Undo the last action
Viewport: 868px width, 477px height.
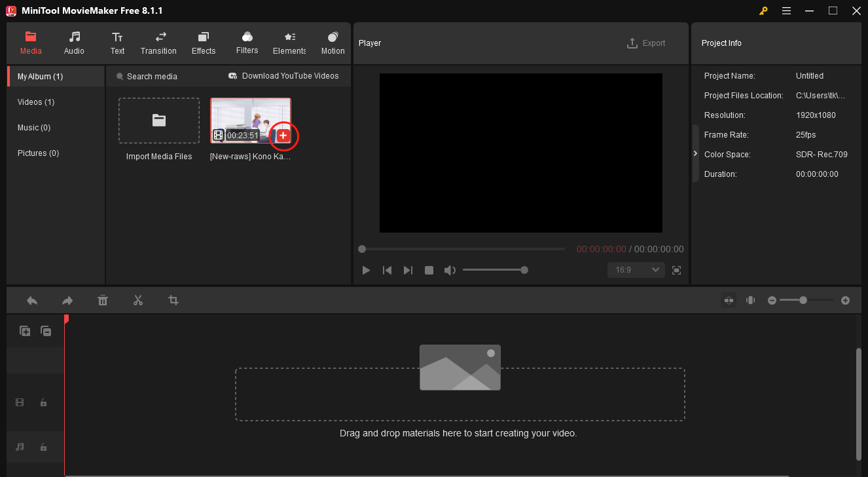tap(32, 300)
